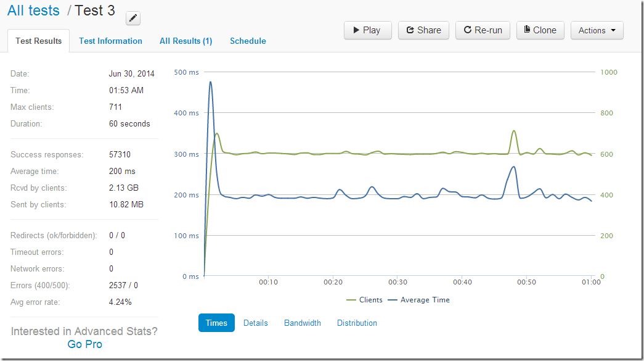644x361 pixels.
Task: Go back via All tests link
Action: pos(33,10)
